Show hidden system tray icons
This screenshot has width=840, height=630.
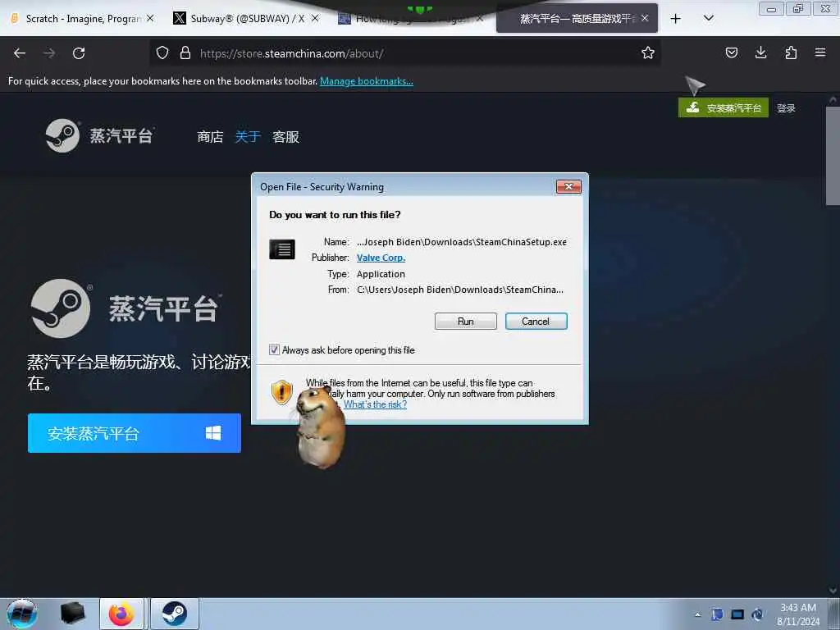[x=697, y=614]
